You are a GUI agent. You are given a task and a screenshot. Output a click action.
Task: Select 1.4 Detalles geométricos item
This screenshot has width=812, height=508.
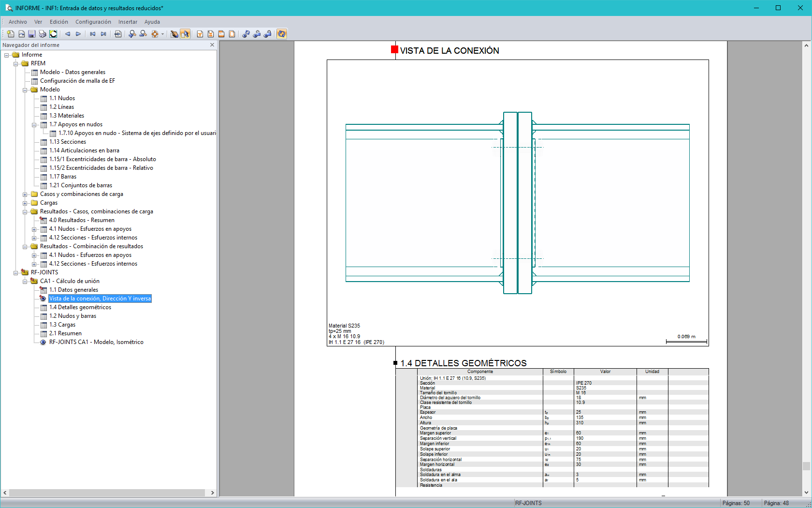[x=80, y=307]
